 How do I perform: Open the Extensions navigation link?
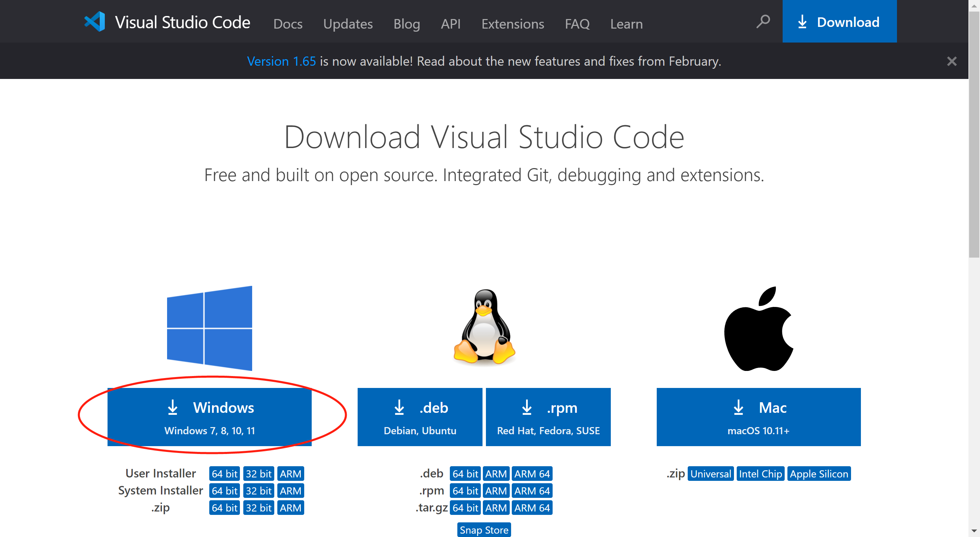pyautogui.click(x=513, y=24)
